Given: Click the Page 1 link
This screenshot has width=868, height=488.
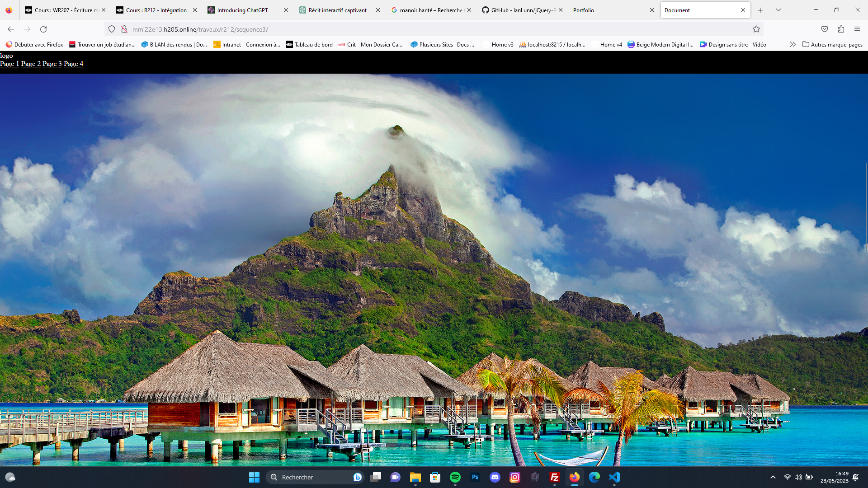Looking at the screenshot, I should 9,64.
